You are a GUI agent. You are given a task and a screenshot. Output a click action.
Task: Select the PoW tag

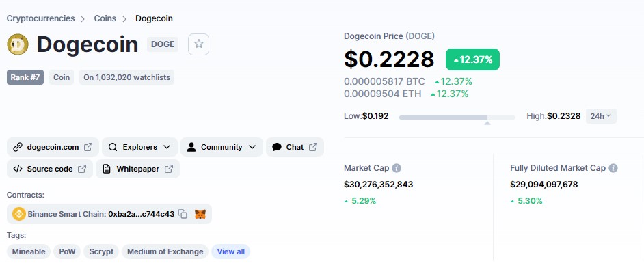click(x=67, y=251)
